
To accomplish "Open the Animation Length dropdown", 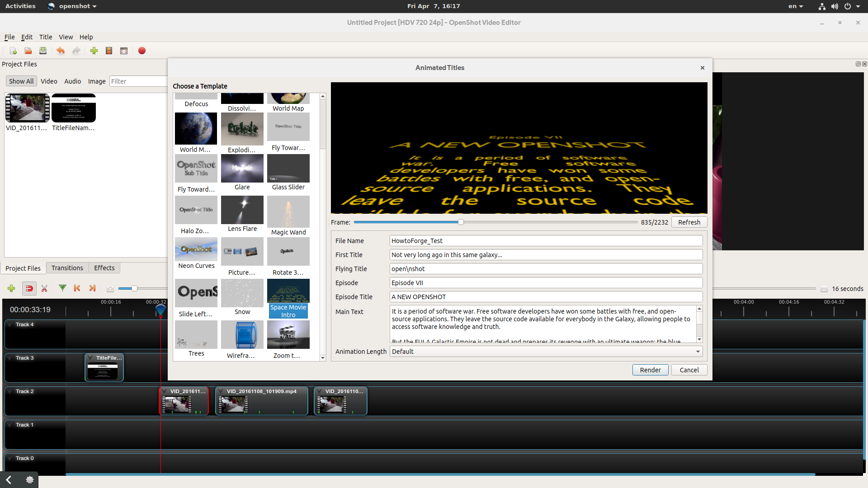I will 546,352.
